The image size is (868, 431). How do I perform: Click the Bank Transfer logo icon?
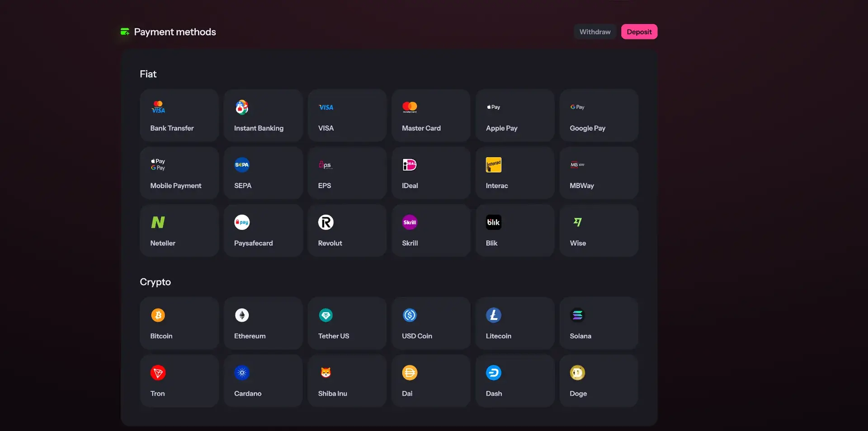coord(158,107)
